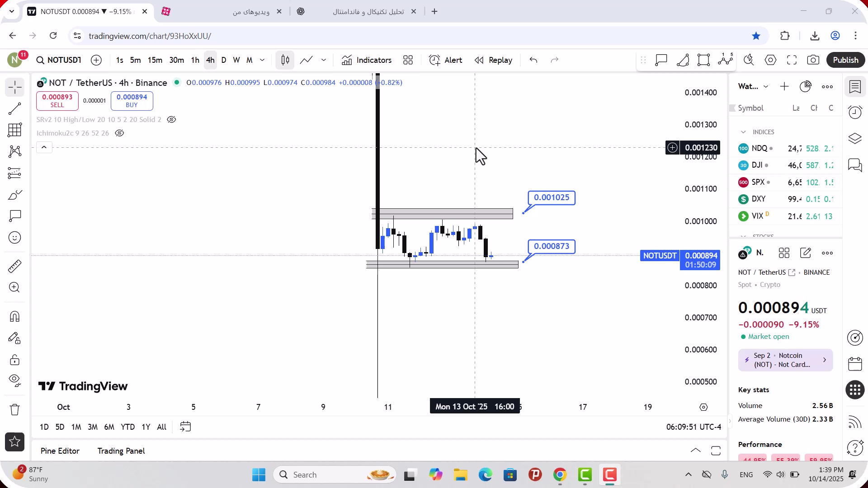The width and height of the screenshot is (868, 488).
Task: Hide all drawings with eye icon
Action: [15, 381]
